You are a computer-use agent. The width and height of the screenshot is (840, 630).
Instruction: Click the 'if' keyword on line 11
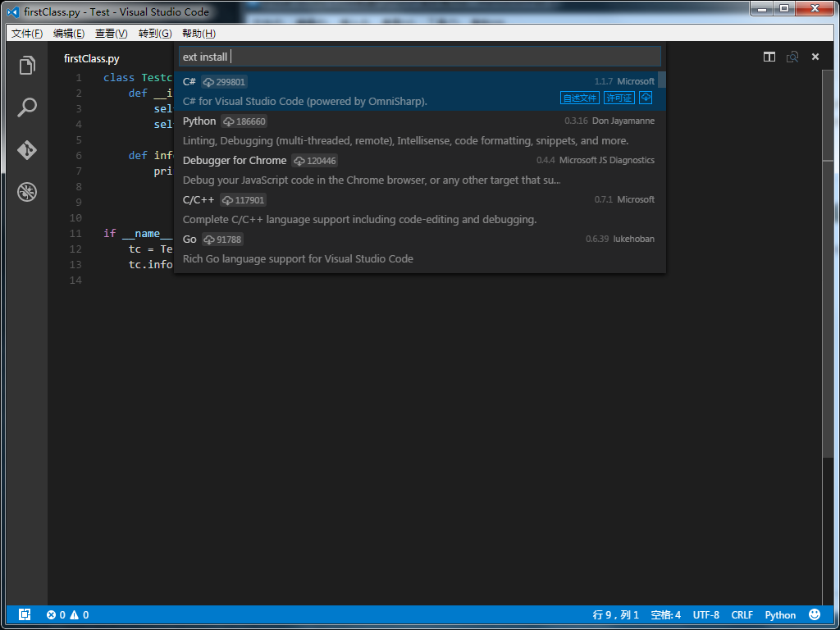(x=110, y=234)
